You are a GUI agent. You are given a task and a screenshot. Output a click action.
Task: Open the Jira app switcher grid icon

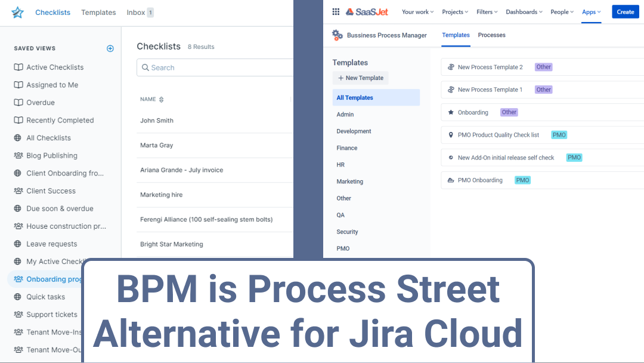coord(336,12)
